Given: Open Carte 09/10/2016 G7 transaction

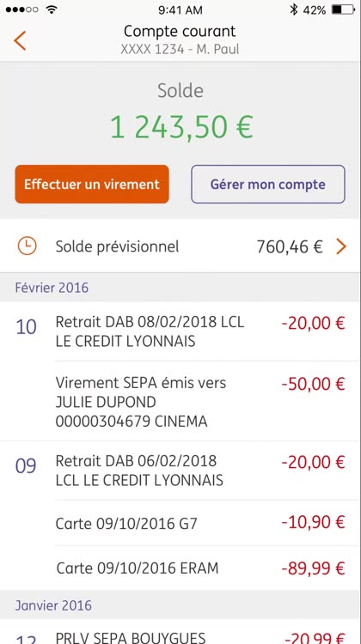Looking at the screenshot, I should pyautogui.click(x=180, y=523).
